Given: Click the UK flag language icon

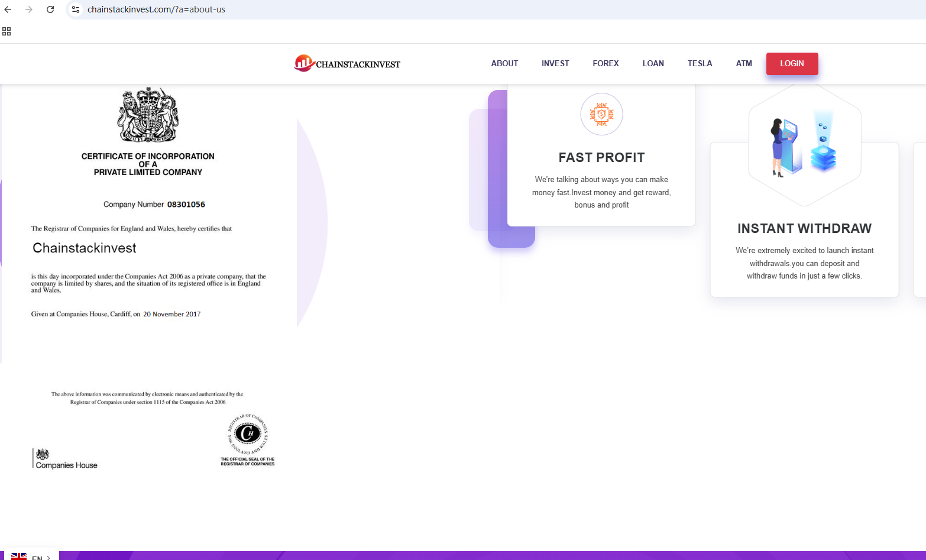Looking at the screenshot, I should coord(19,556).
